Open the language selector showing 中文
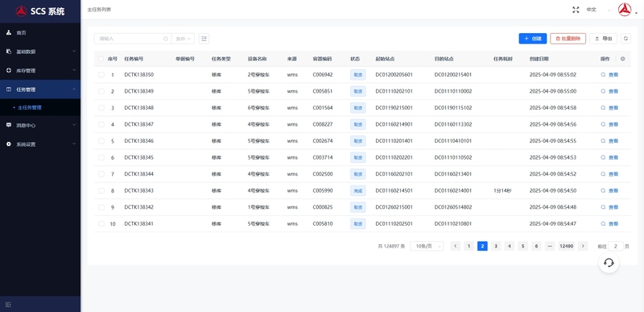 click(x=598, y=10)
